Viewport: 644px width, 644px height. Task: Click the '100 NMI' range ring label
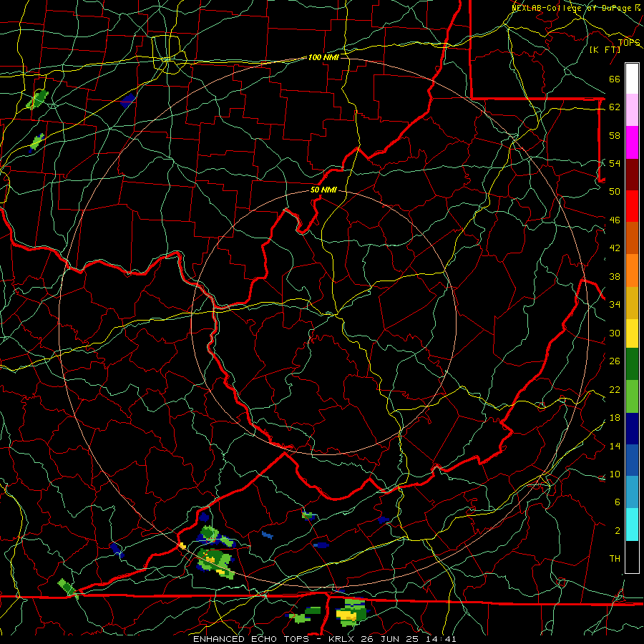click(323, 57)
